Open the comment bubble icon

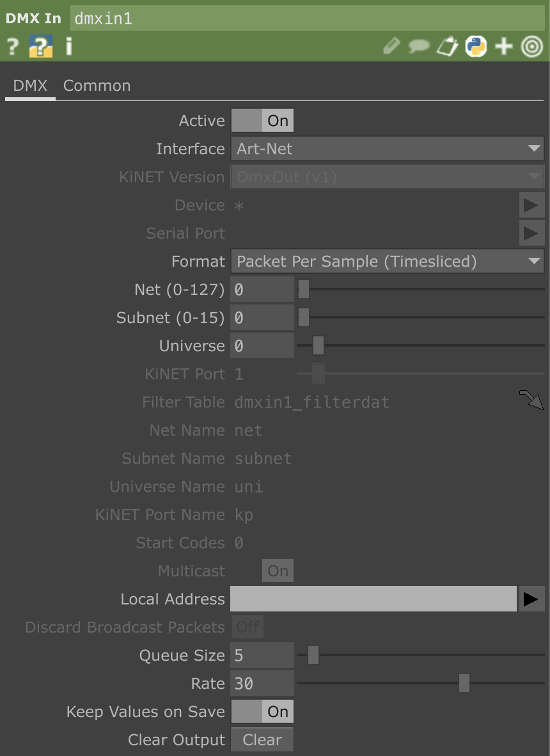(x=419, y=47)
